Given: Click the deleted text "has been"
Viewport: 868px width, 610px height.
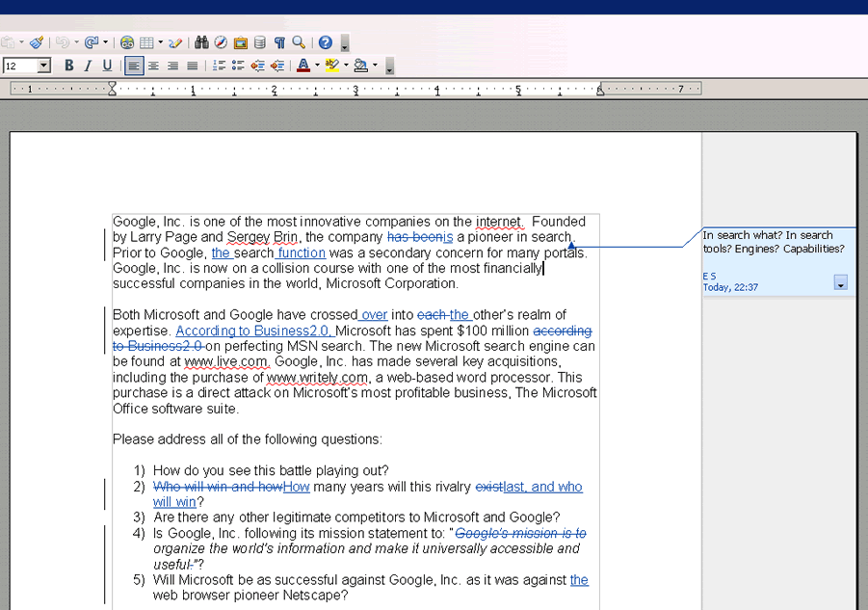Looking at the screenshot, I should point(414,237).
